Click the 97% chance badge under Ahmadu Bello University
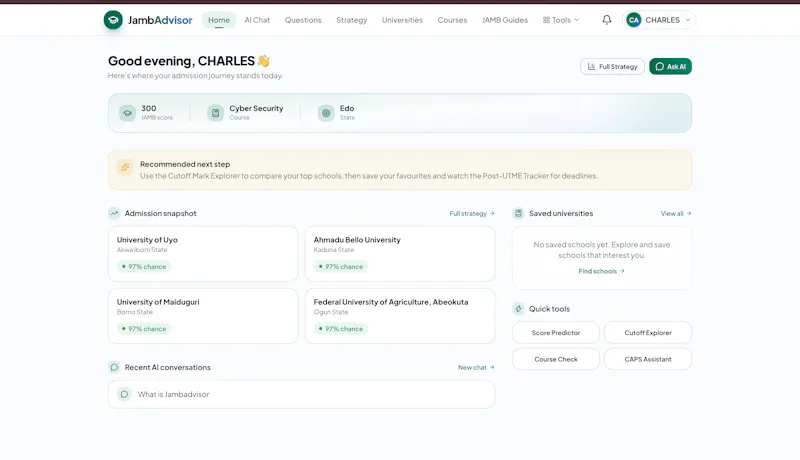Image resolution: width=800 pixels, height=460 pixels. click(341, 267)
